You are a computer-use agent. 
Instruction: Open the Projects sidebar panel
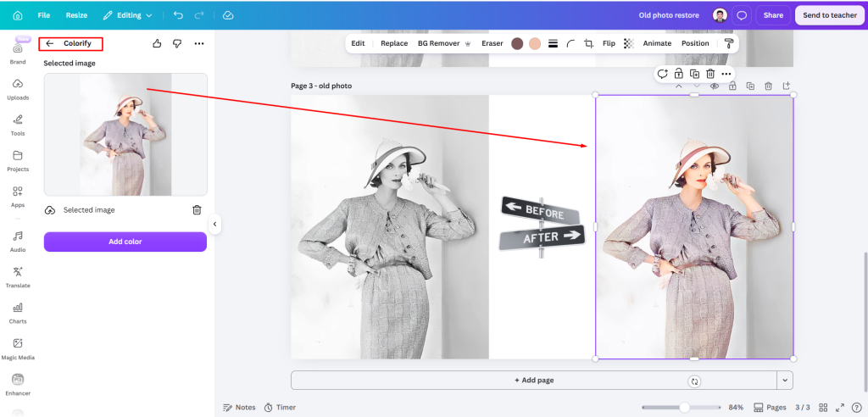pyautogui.click(x=18, y=160)
